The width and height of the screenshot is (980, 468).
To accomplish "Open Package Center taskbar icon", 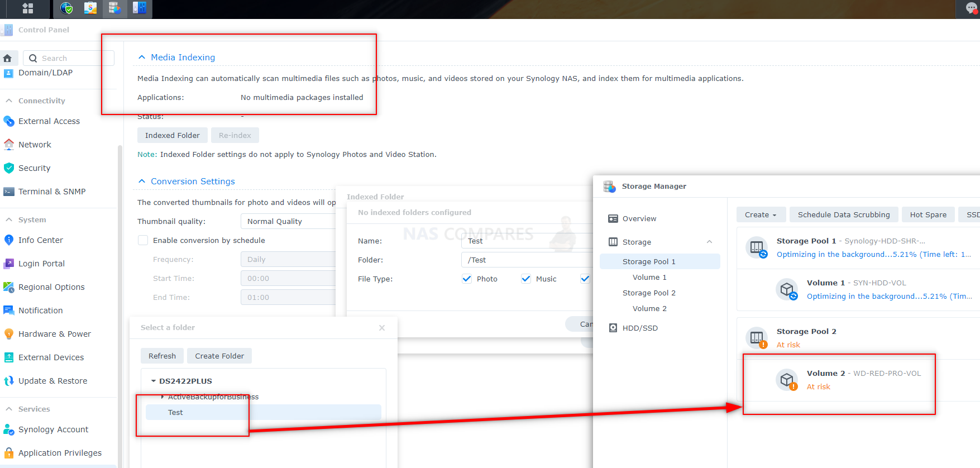I will point(90,8).
